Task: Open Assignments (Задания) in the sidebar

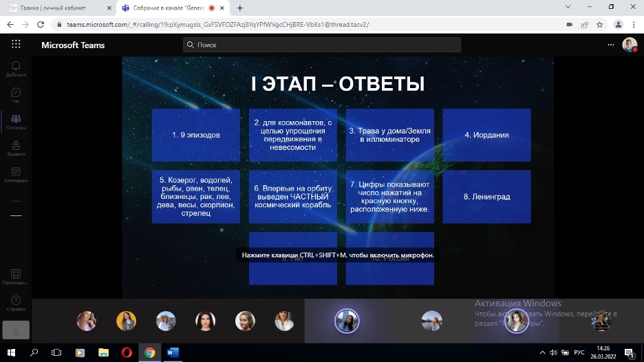Action: click(16, 148)
